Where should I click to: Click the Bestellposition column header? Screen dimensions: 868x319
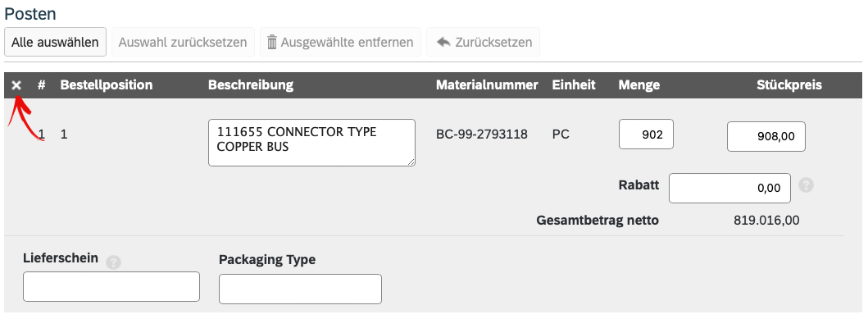coord(107,85)
